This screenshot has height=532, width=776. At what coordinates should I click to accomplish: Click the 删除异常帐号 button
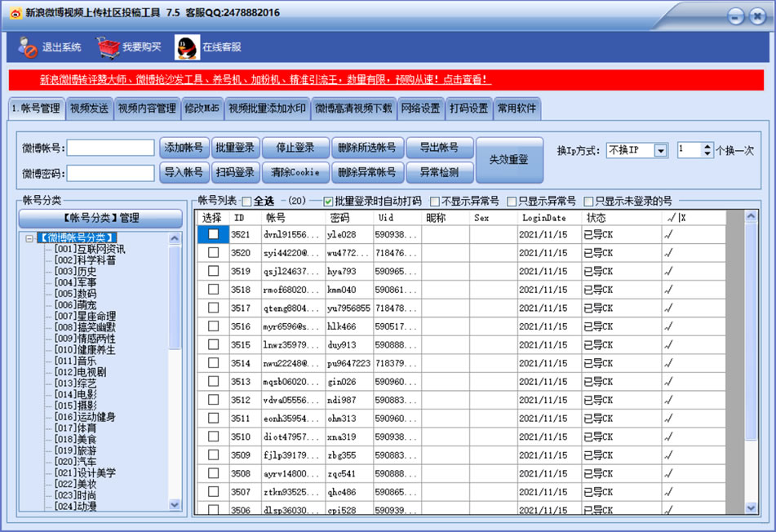[x=367, y=173]
